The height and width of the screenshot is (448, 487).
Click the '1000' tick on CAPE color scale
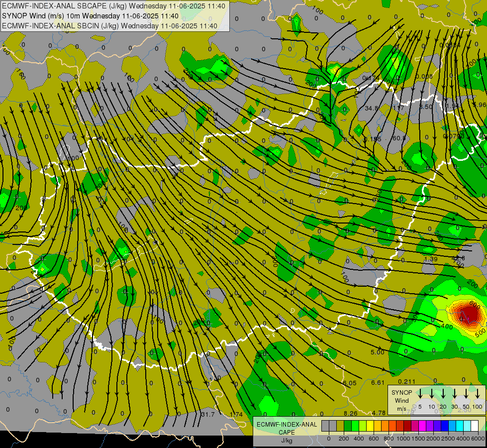point(403,439)
